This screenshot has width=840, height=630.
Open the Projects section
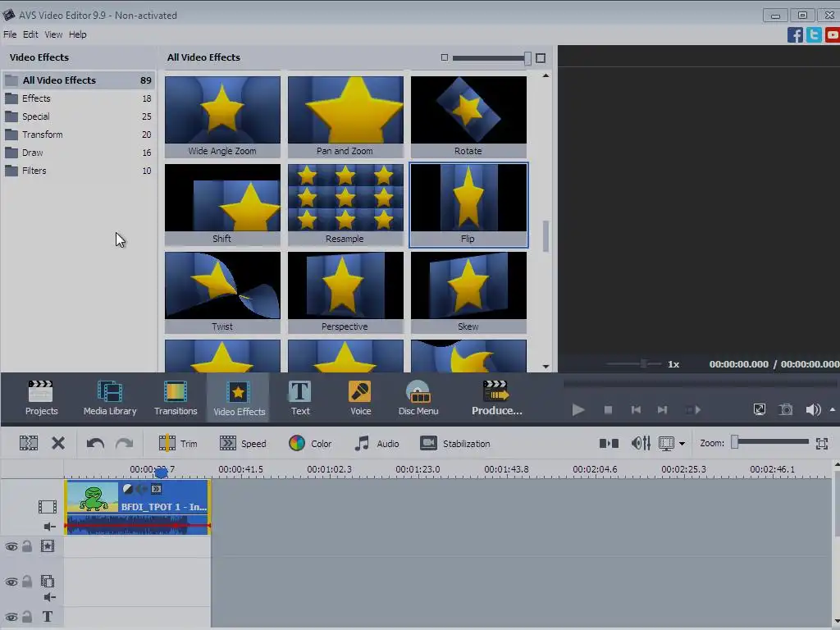[x=41, y=398]
